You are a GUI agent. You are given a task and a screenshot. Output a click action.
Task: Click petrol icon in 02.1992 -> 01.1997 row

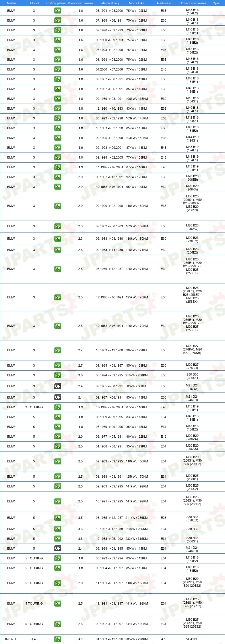coord(58,624)
